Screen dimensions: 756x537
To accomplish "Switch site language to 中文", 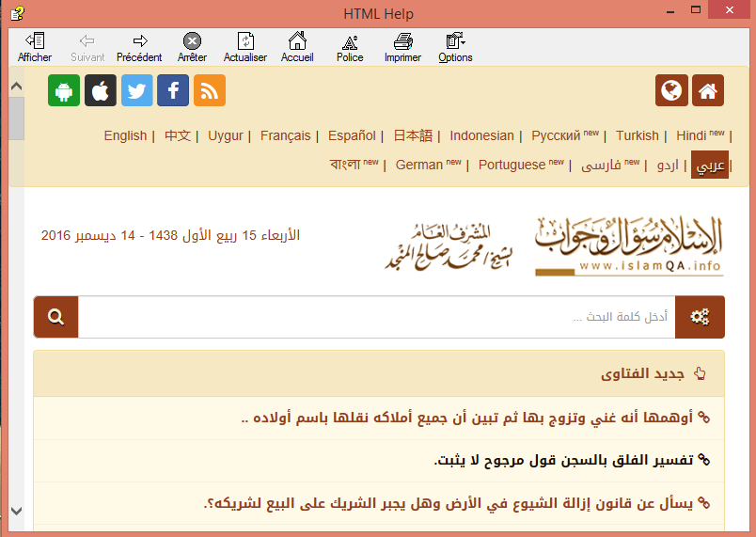I will coord(178,136).
